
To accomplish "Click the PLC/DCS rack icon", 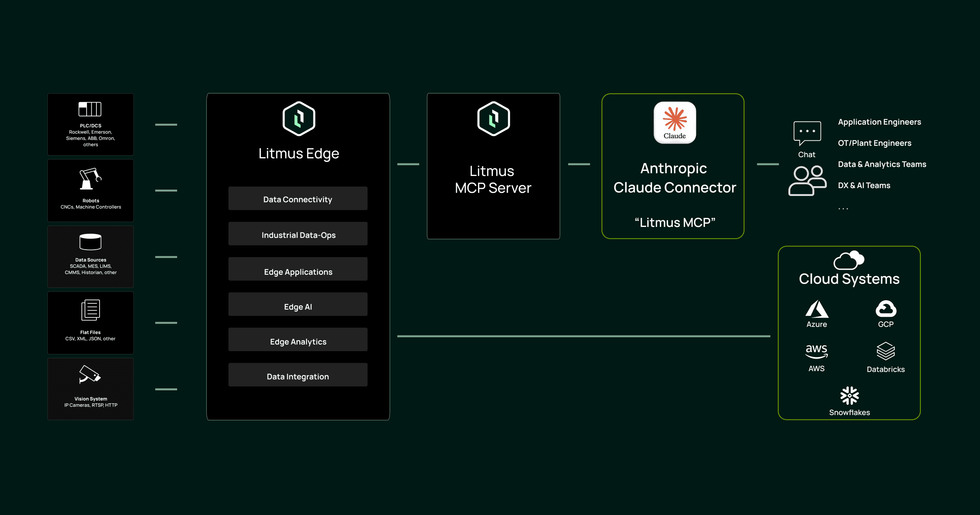I will pos(90,109).
